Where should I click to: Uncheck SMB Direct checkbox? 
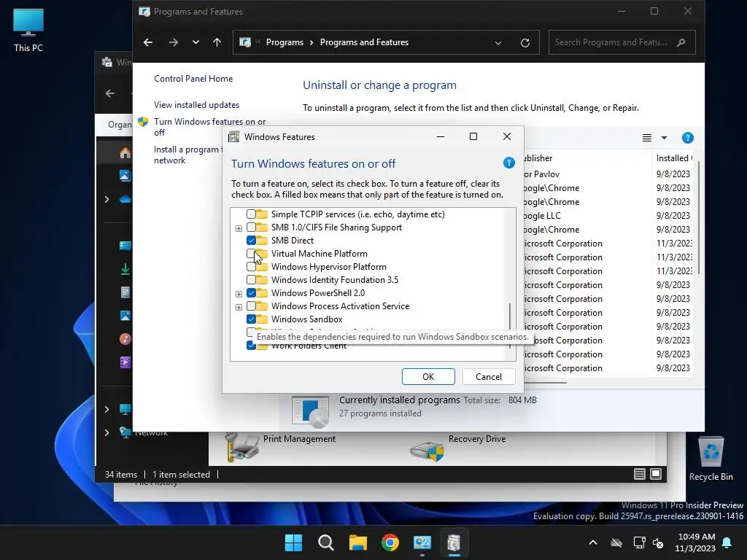(x=251, y=241)
